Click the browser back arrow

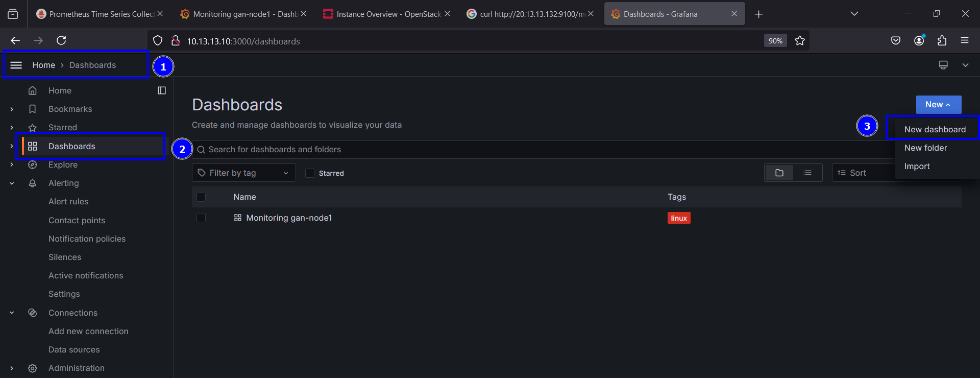tap(15, 40)
